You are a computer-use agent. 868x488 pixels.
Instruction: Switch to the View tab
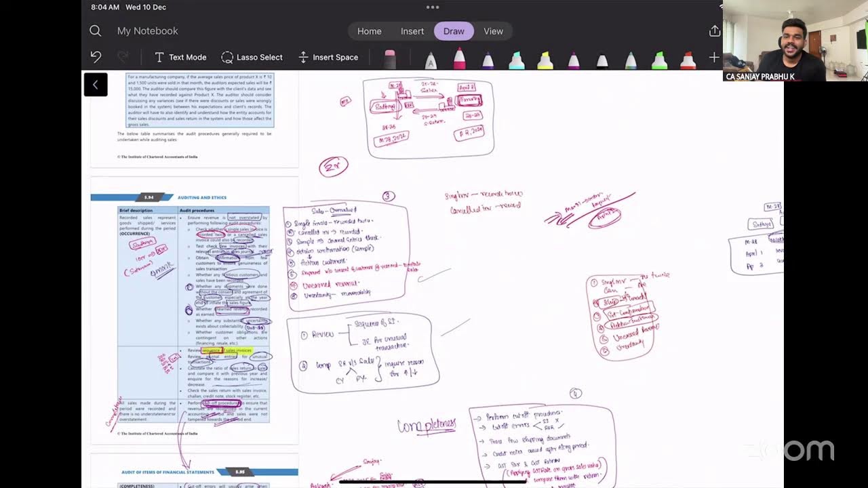(493, 31)
